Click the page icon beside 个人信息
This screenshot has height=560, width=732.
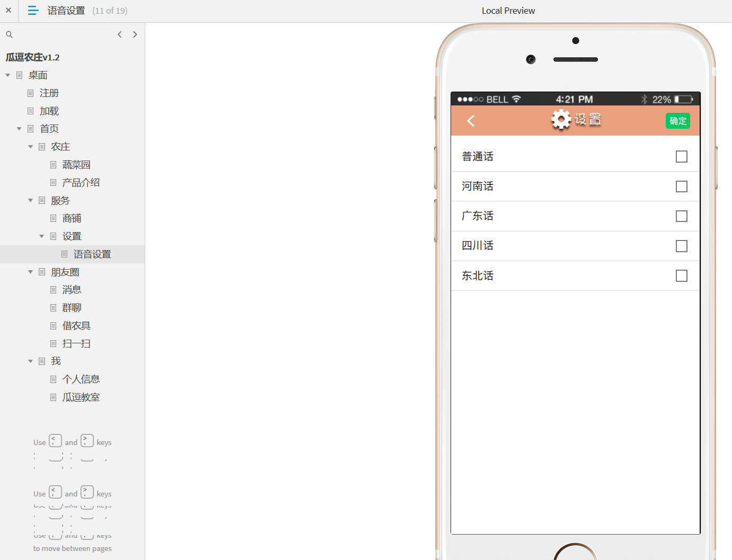(x=54, y=379)
